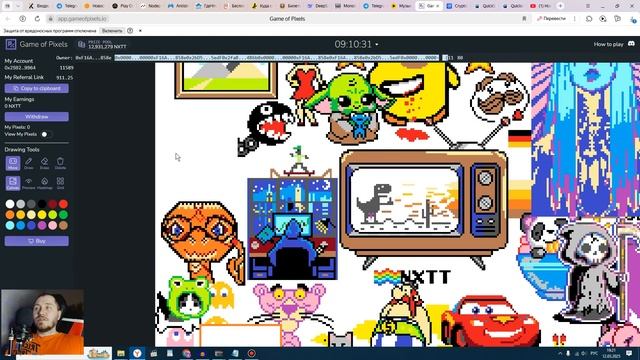The width and height of the screenshot is (640, 360).
Task: Pick the brown color swatch
Action: pos(63,225)
